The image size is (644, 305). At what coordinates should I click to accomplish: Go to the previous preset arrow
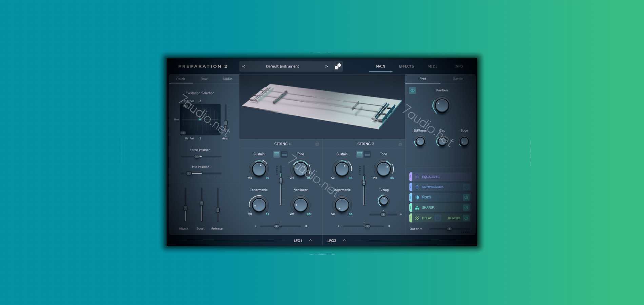244,66
